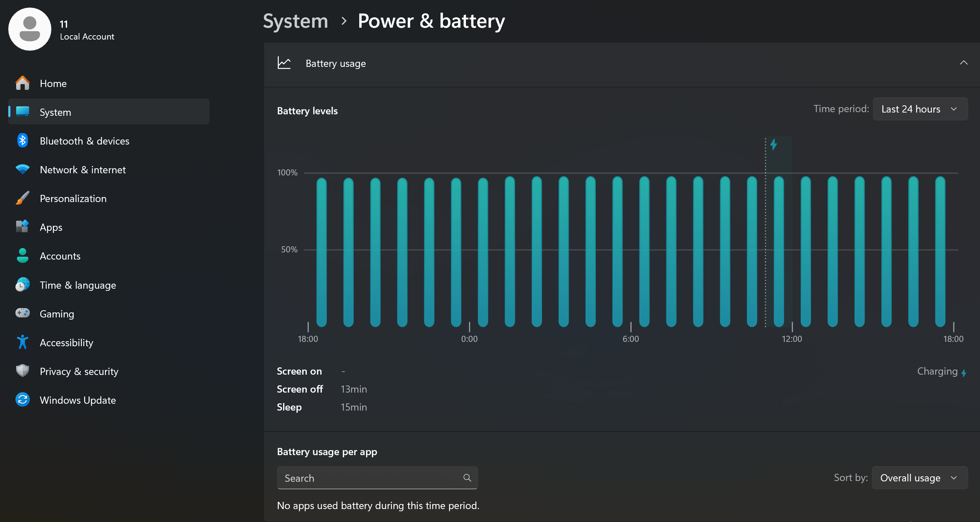Click the Bluetooth & devices icon
This screenshot has width=980, height=522.
coord(22,141)
